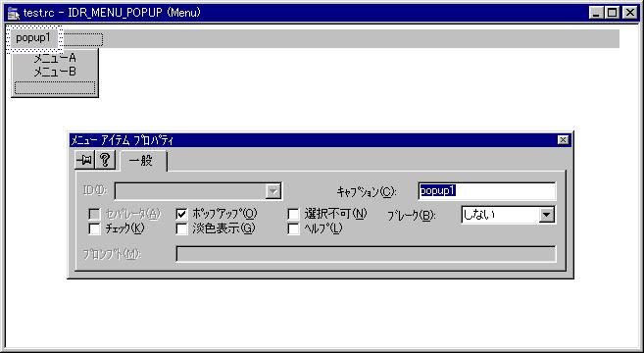Click the test.rc title bar document icon
This screenshot has height=353, width=644.
point(14,13)
